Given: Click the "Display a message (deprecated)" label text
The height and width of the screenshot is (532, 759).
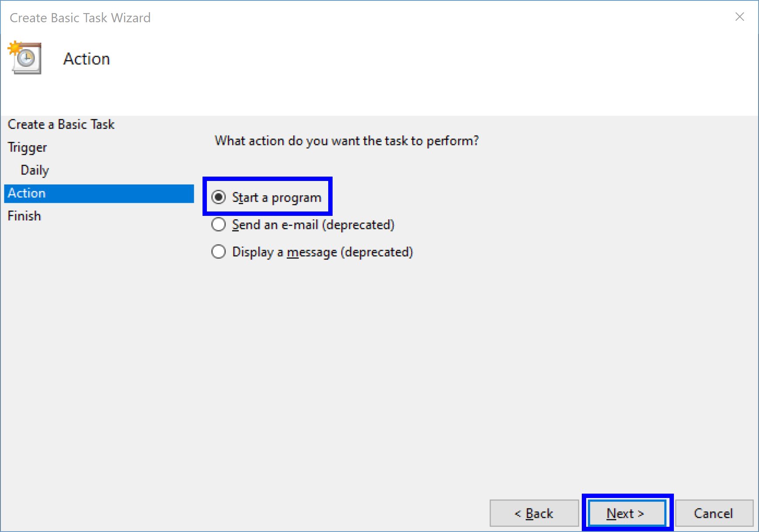Looking at the screenshot, I should (322, 252).
